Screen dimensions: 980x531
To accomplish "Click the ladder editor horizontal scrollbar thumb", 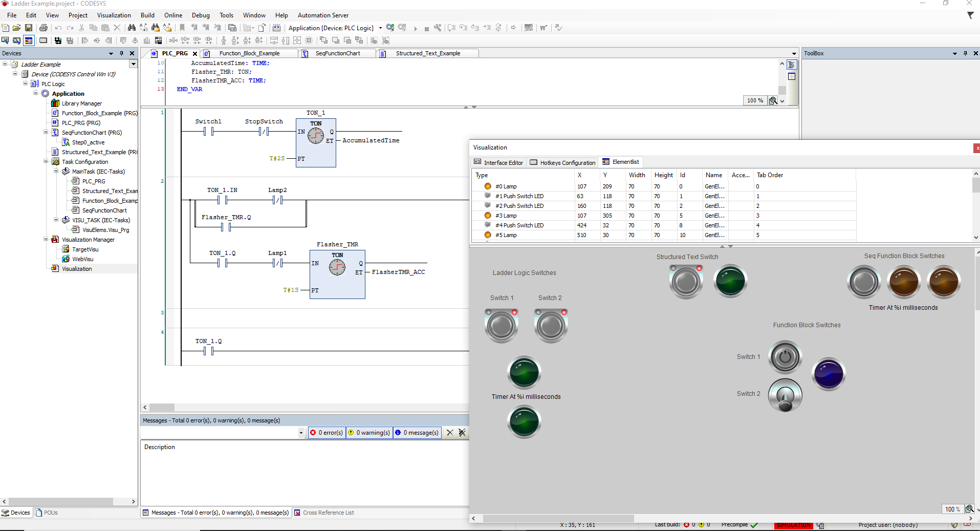I will [162, 408].
